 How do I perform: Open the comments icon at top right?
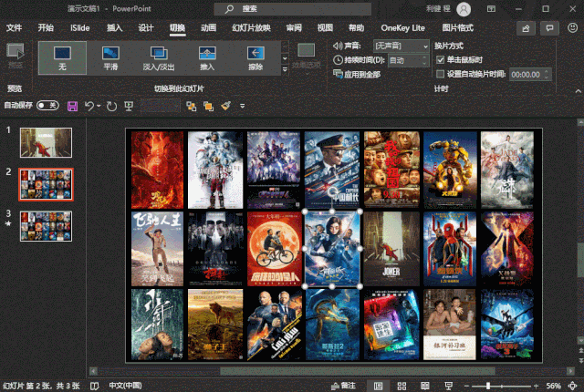(549, 28)
